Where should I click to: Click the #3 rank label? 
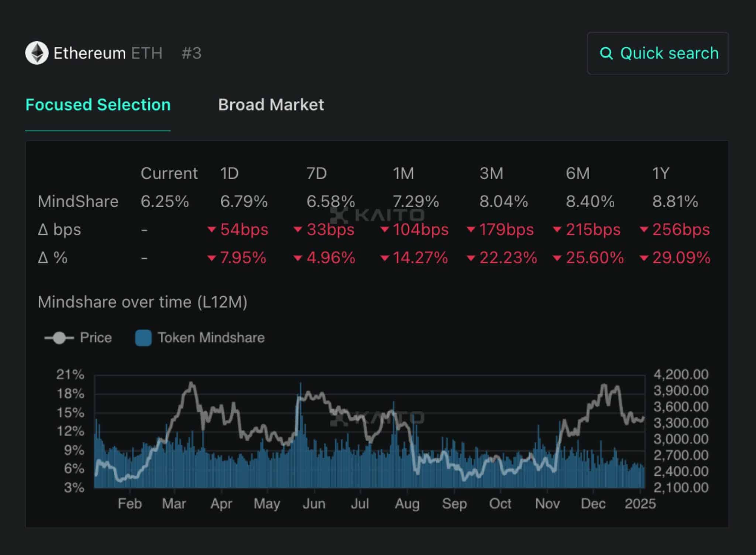coord(191,53)
